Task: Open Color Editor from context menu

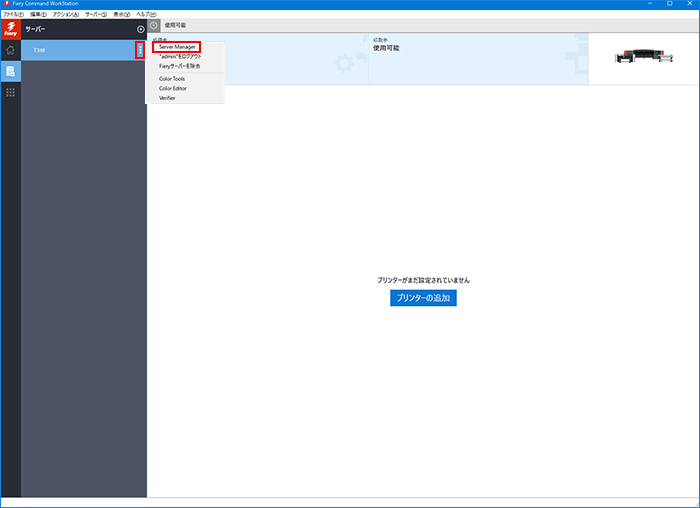Action: click(173, 88)
